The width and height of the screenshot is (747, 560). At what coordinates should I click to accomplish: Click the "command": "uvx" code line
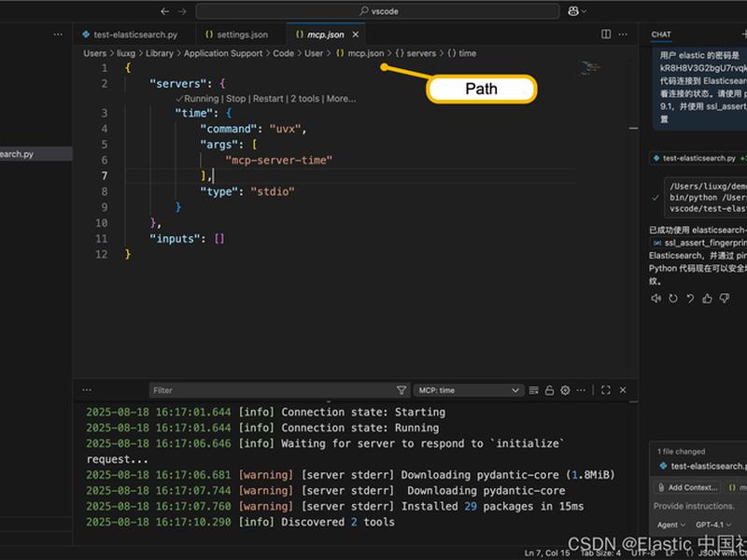coord(253,129)
